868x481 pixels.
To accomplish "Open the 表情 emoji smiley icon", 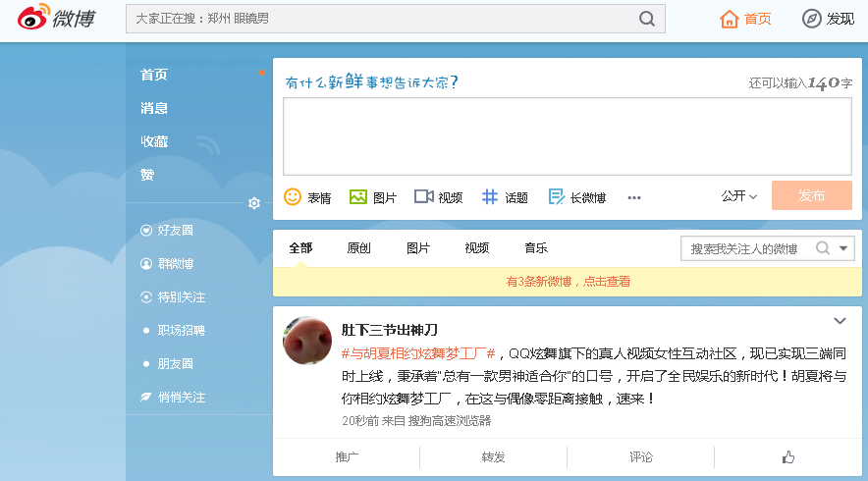I will [x=293, y=196].
